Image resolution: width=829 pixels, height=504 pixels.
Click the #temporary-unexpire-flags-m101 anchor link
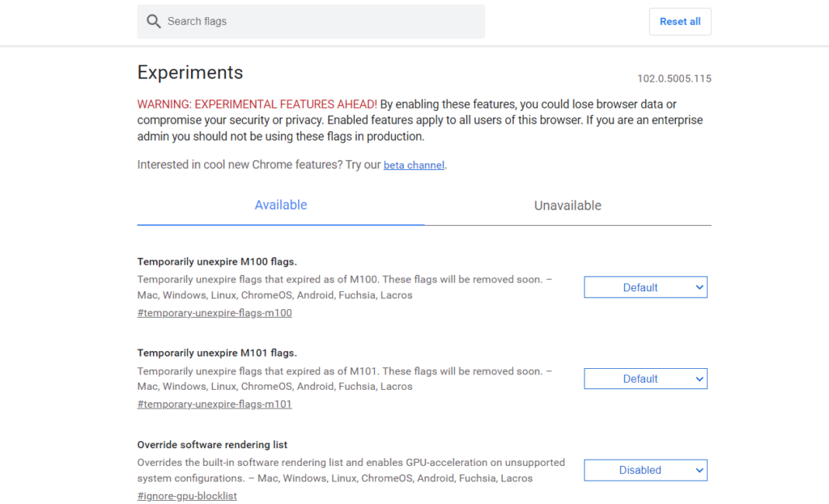point(215,404)
